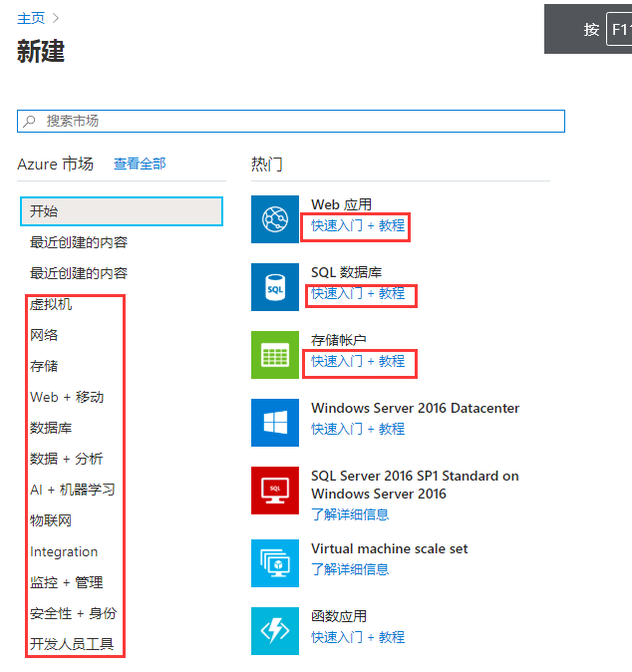This screenshot has height=672, width=632.
Task: Click the magnifier icon in the search box
Action: tap(29, 122)
